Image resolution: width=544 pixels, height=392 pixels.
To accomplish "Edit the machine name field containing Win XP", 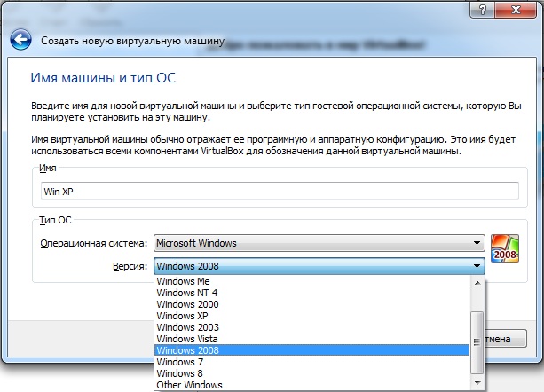I will (x=280, y=191).
